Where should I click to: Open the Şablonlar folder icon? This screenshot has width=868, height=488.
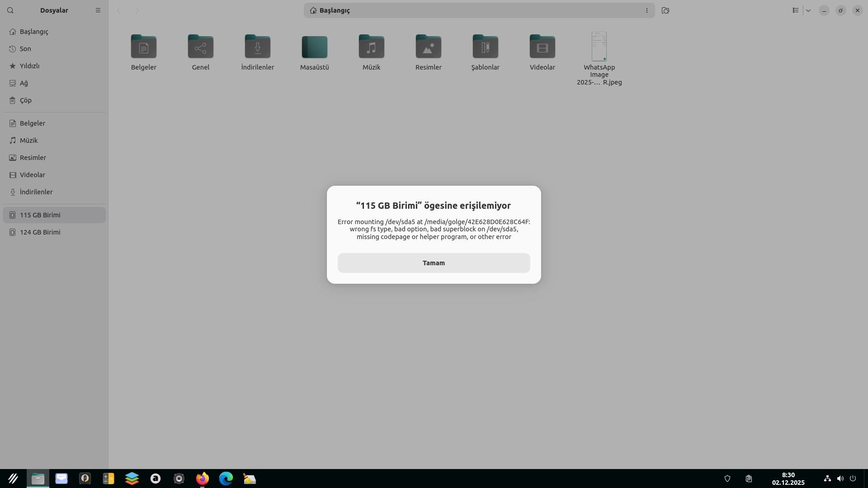pyautogui.click(x=485, y=47)
